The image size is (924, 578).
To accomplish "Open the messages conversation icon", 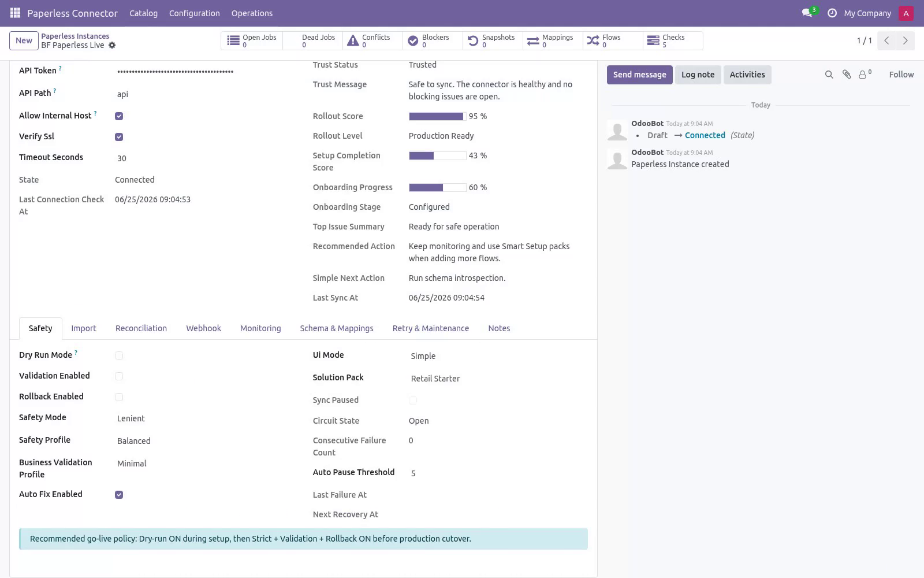I will [x=807, y=13].
